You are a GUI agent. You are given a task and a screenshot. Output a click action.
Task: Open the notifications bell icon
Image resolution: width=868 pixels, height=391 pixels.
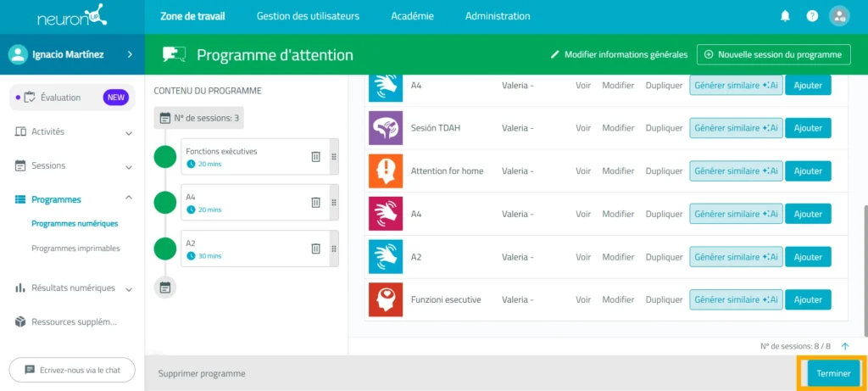click(785, 16)
